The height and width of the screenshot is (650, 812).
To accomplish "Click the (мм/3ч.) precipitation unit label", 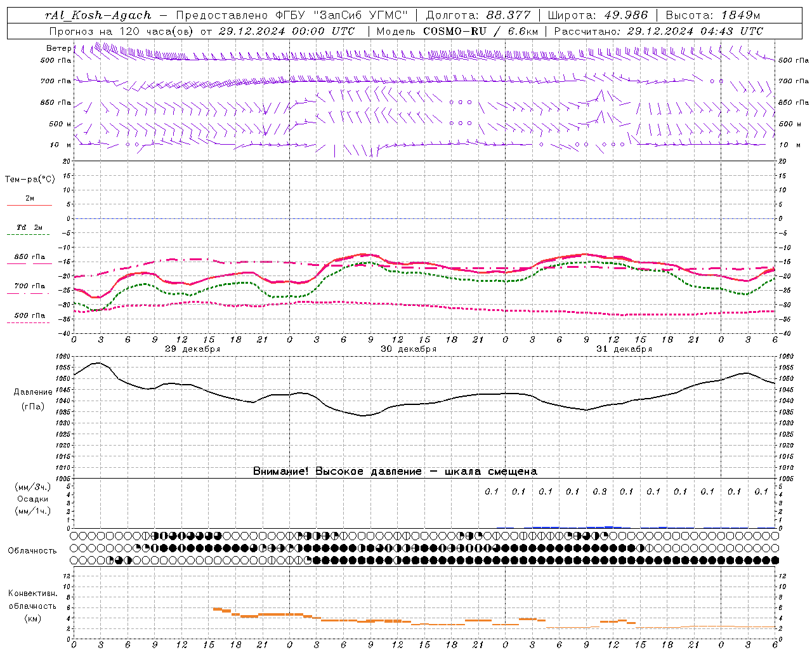I will coord(33,487).
